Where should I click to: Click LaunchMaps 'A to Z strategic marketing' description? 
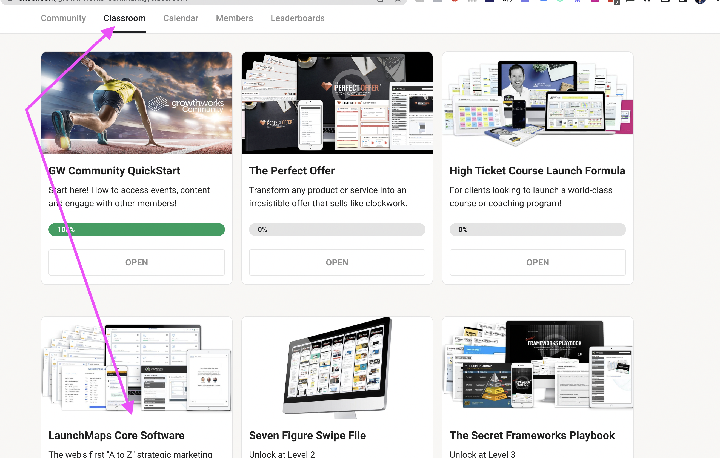[x=130, y=454]
